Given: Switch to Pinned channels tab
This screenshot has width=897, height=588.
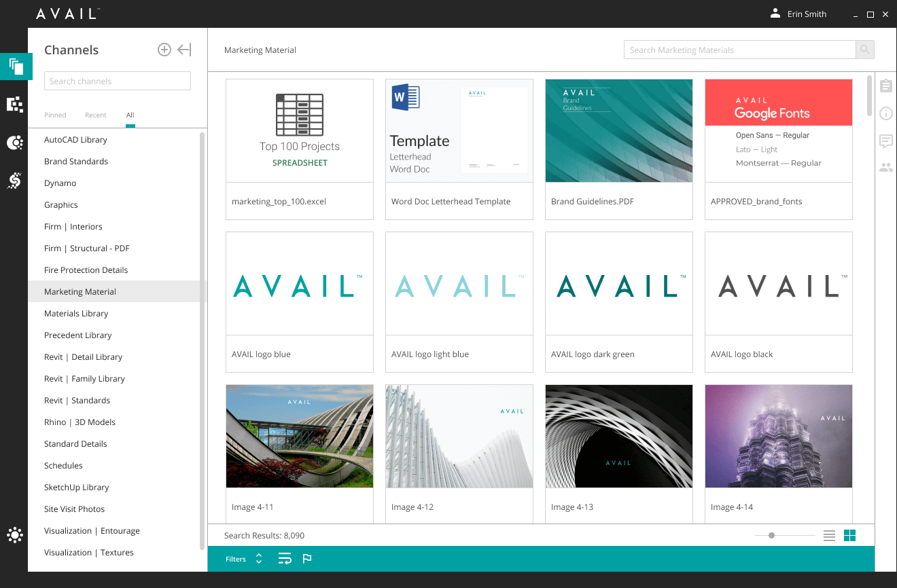Looking at the screenshot, I should pos(55,115).
